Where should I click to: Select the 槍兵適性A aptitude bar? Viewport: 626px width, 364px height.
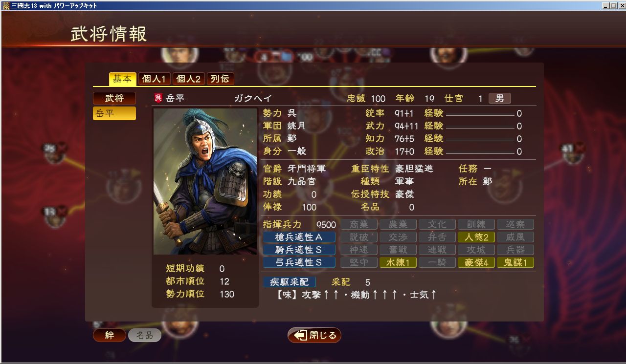pos(299,237)
